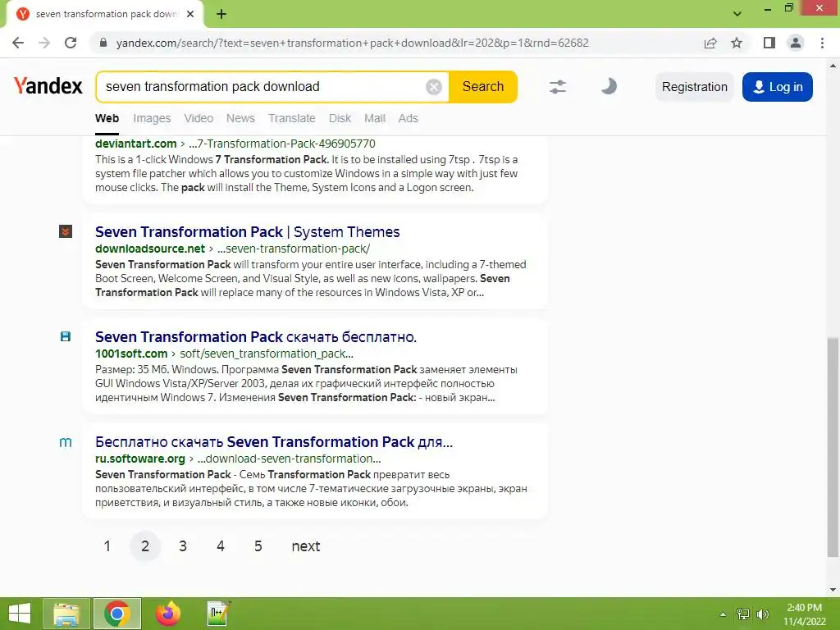The height and width of the screenshot is (630, 840).
Task: Toggle dark theme moon icon
Action: (x=609, y=86)
